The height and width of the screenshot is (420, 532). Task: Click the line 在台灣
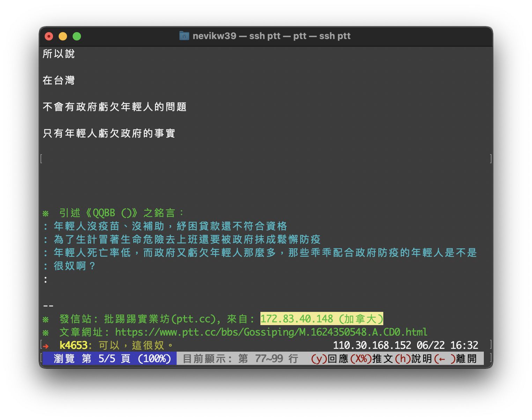[59, 80]
